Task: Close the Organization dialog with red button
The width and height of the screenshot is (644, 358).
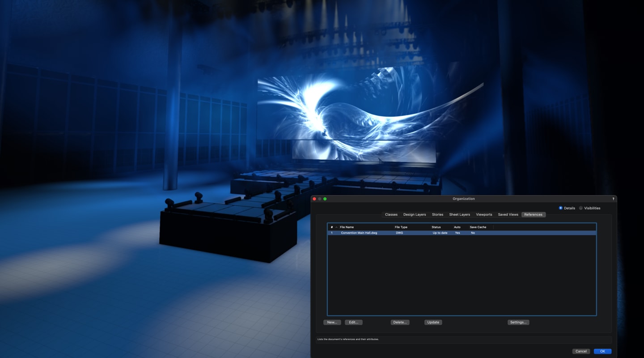Action: [x=314, y=199]
